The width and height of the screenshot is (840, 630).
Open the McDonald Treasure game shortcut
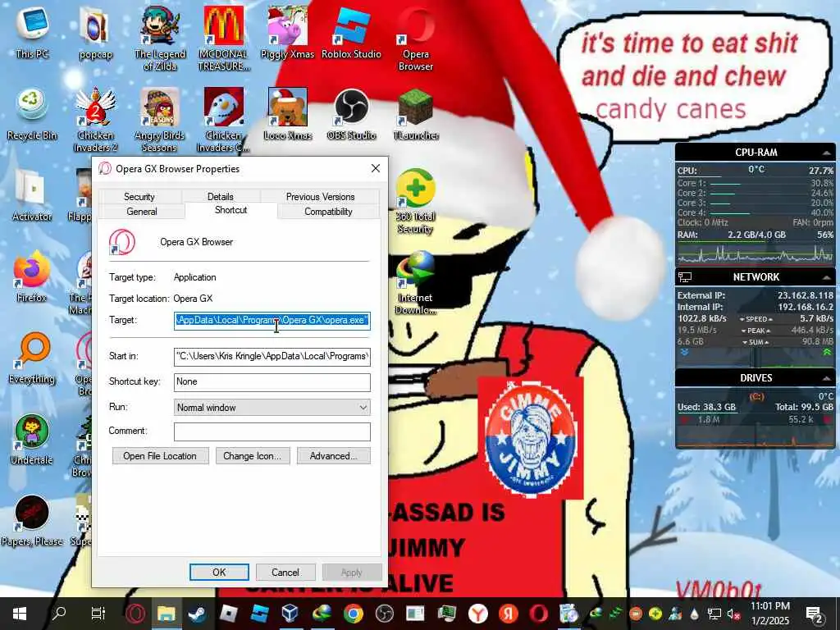(223, 38)
